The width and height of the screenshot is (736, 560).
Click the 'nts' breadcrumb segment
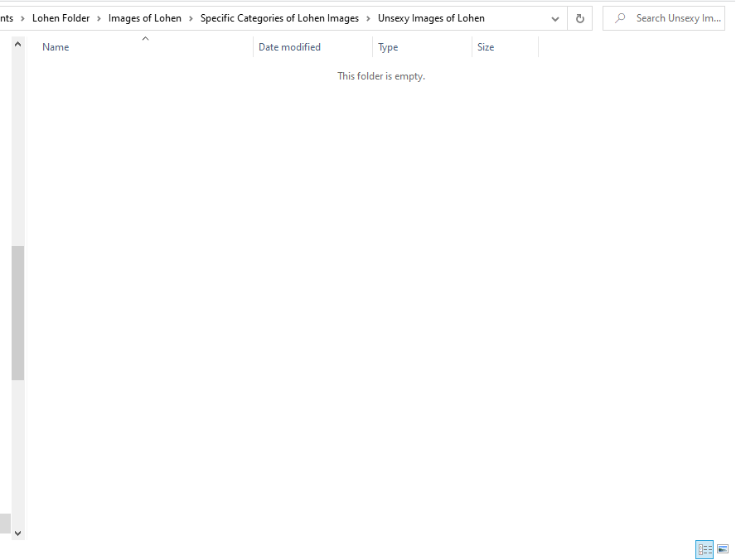7,18
